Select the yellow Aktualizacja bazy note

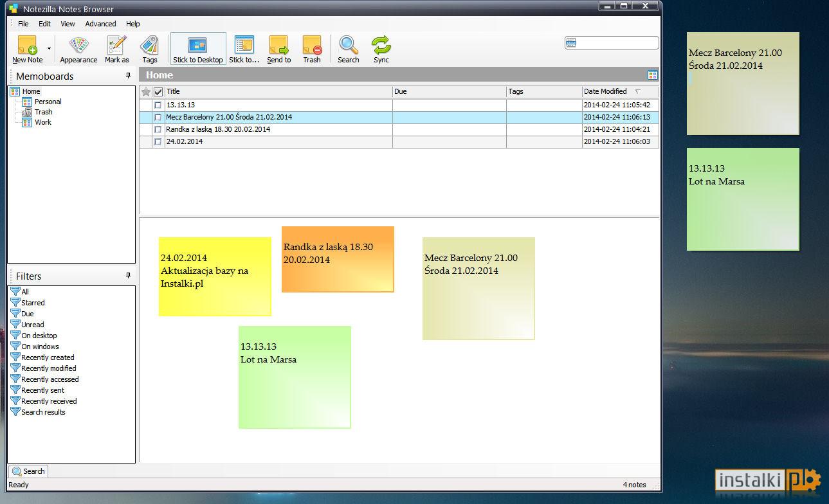pyautogui.click(x=215, y=276)
